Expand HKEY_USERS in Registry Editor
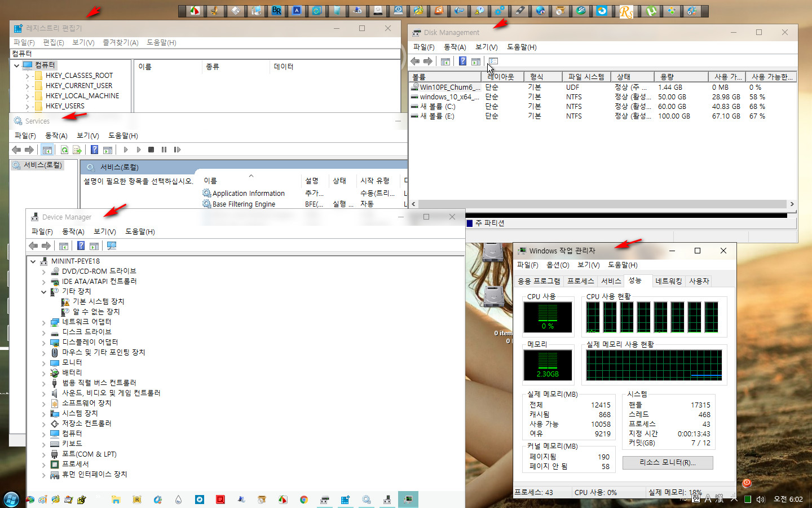 (27, 106)
